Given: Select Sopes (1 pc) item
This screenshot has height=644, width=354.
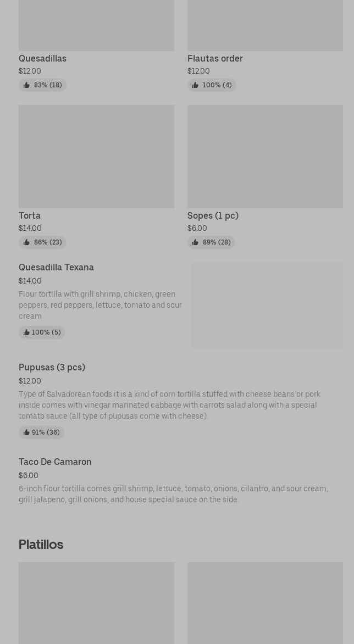Looking at the screenshot, I should pyautogui.click(x=213, y=215).
